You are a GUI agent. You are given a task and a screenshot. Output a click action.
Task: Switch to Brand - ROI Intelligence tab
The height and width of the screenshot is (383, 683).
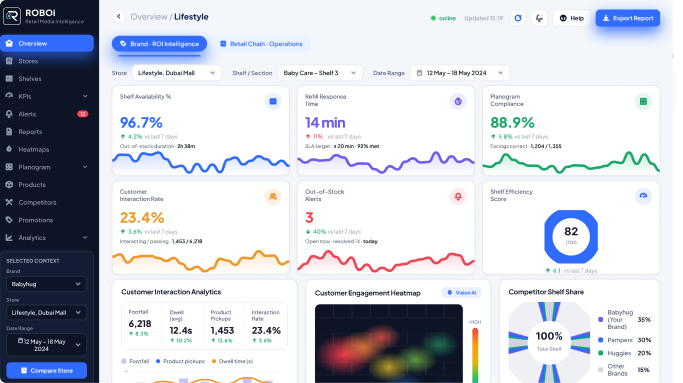coord(159,44)
